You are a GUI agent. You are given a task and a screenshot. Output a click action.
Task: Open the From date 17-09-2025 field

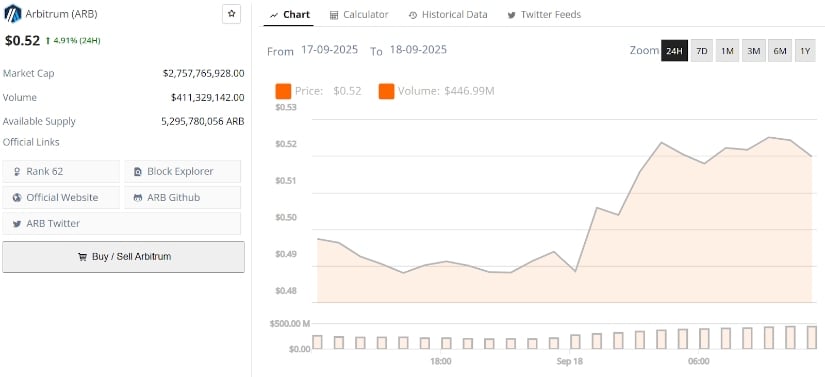(x=329, y=50)
